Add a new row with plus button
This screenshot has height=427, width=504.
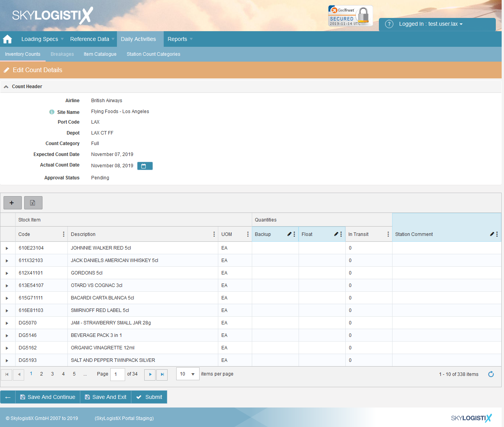(x=12, y=203)
